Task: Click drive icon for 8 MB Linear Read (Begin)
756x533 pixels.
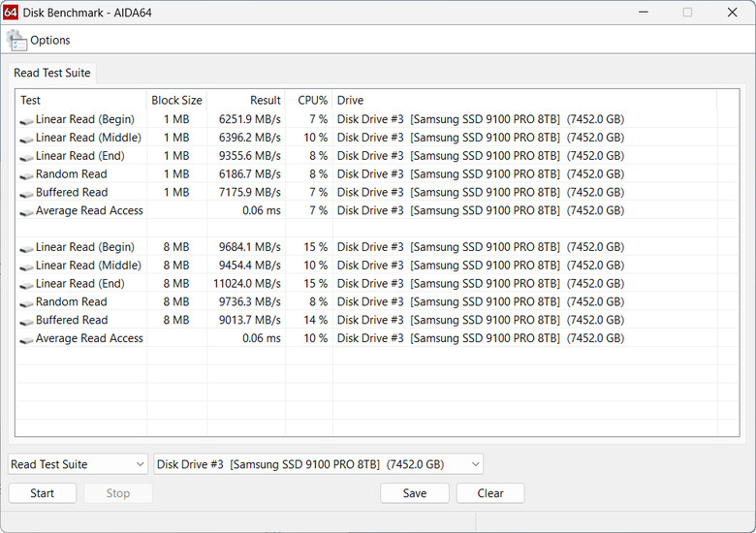Action: pos(26,248)
